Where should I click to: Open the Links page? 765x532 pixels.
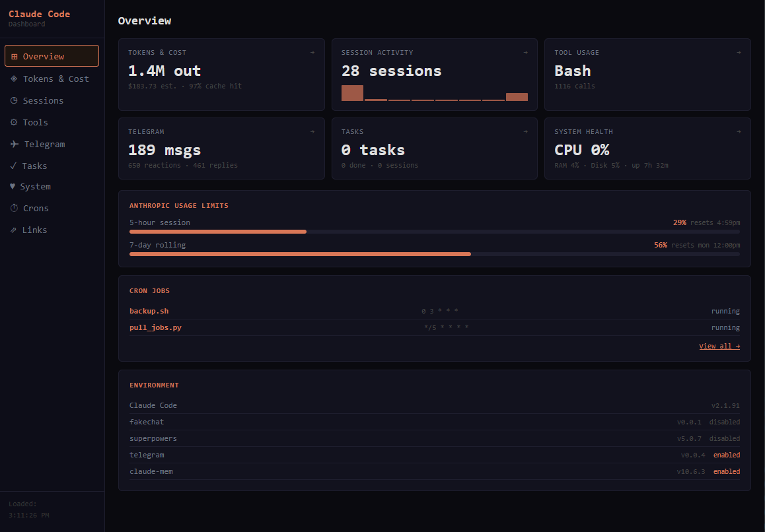tap(52, 230)
